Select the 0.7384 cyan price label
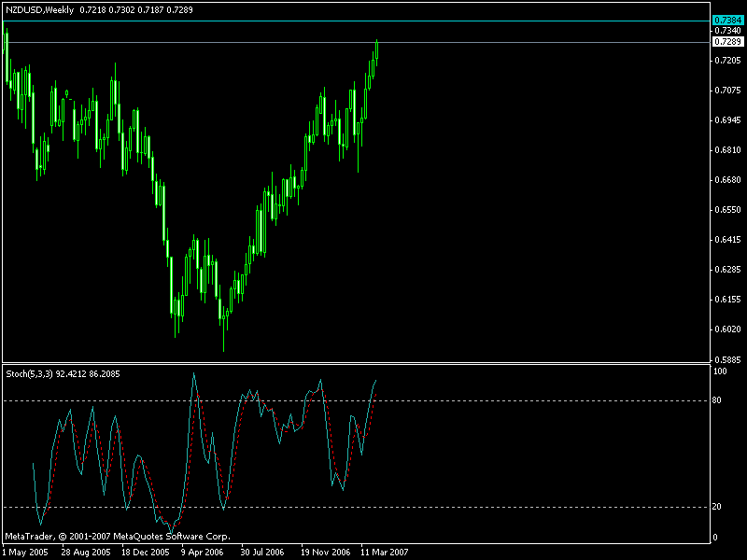The height and width of the screenshot is (560, 747). point(727,20)
